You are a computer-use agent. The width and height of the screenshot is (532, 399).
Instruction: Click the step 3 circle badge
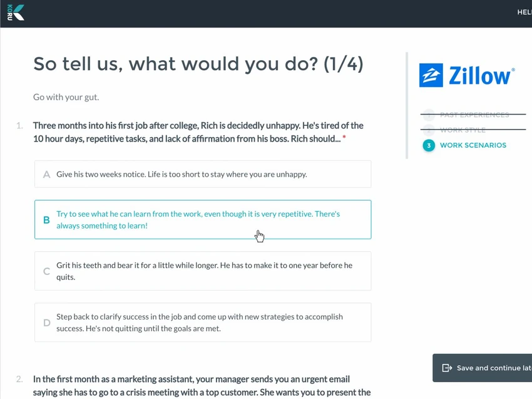click(429, 145)
